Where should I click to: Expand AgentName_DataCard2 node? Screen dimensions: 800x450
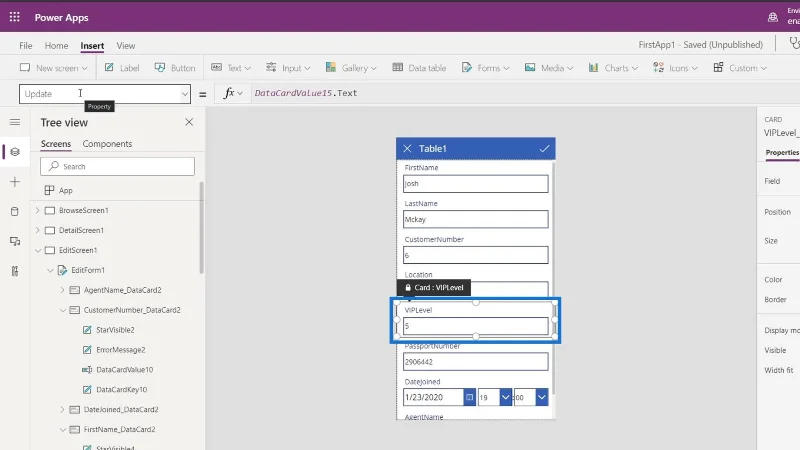62,290
